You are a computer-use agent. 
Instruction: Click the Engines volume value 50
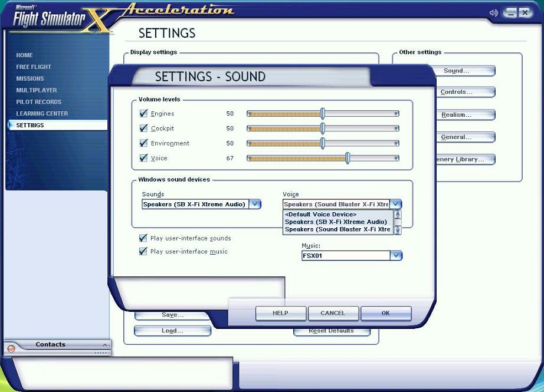230,114
